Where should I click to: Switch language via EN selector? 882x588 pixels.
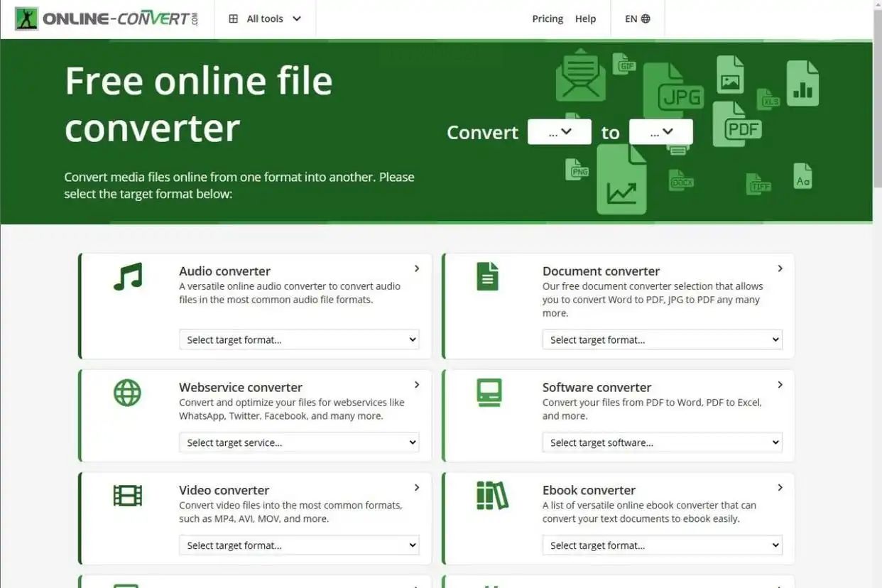(x=638, y=19)
